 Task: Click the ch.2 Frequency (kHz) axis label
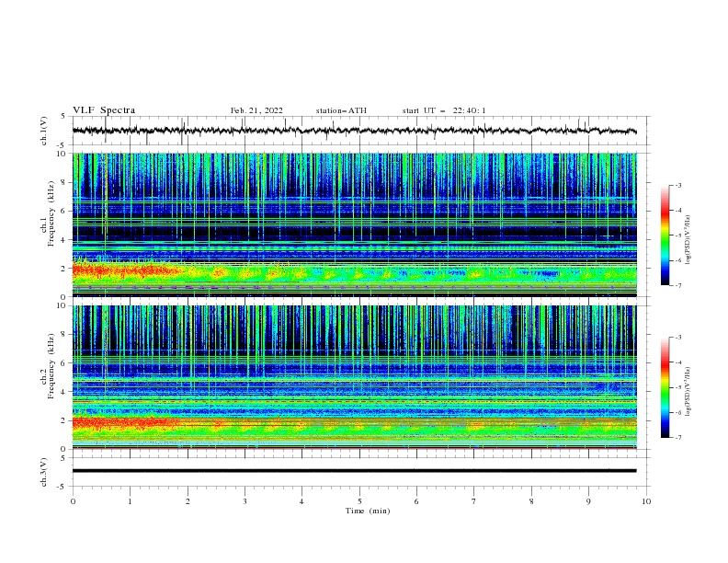tap(48, 366)
